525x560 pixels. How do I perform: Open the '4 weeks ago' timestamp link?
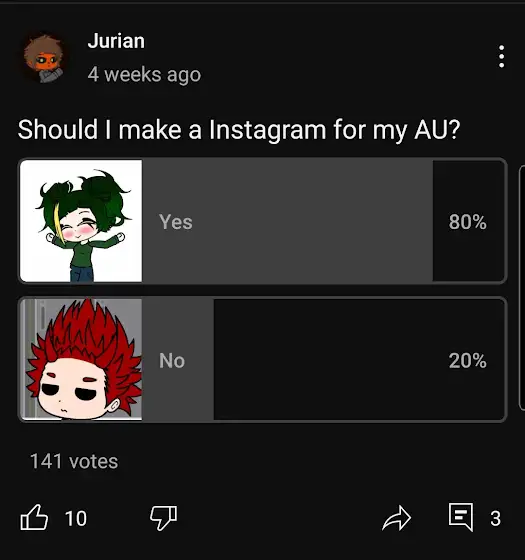[144, 75]
